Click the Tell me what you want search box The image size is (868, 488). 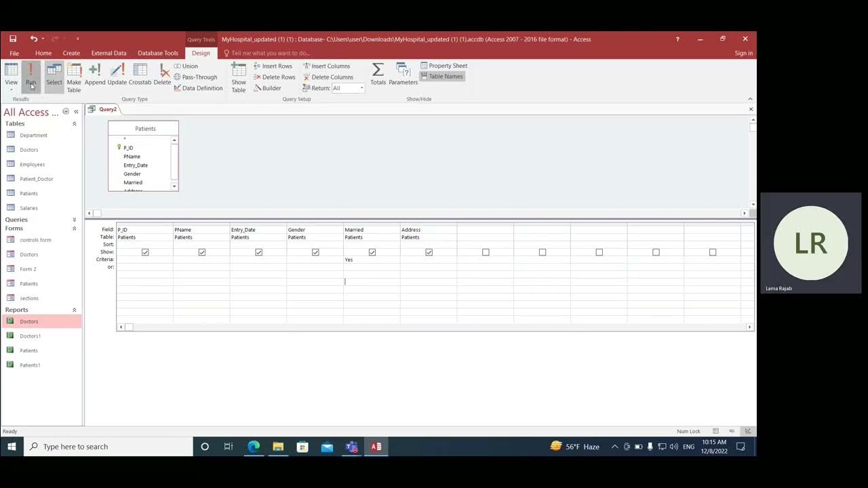(x=271, y=53)
